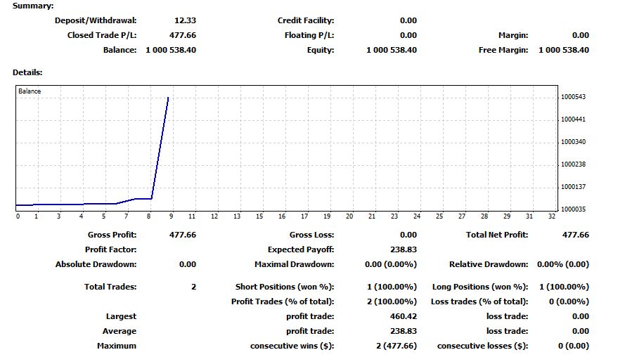This screenshot has width=644, height=357.
Task: Select the Loss trades value 0 (0.00%)
Action: click(569, 301)
